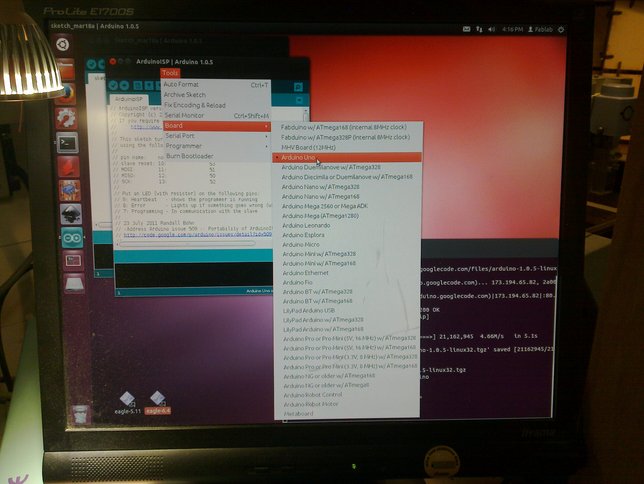Screen dimensions: 644x484
Task: Select Arduino Esplora board
Action: pyautogui.click(x=347, y=235)
